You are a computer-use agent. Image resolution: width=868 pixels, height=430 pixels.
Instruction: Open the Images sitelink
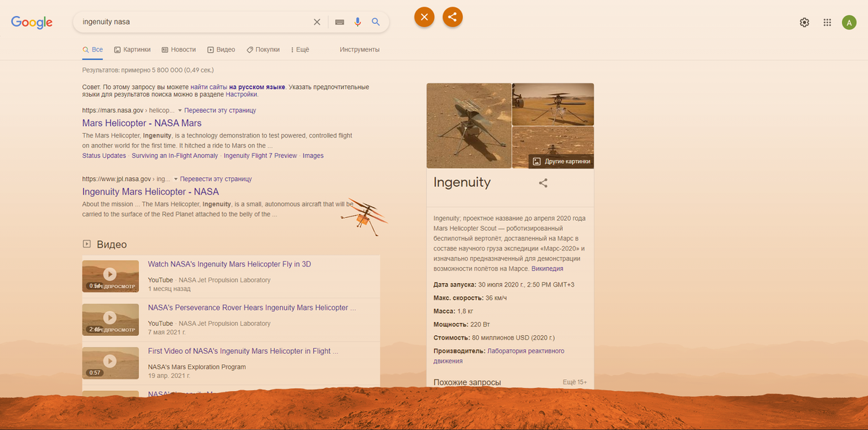click(313, 156)
